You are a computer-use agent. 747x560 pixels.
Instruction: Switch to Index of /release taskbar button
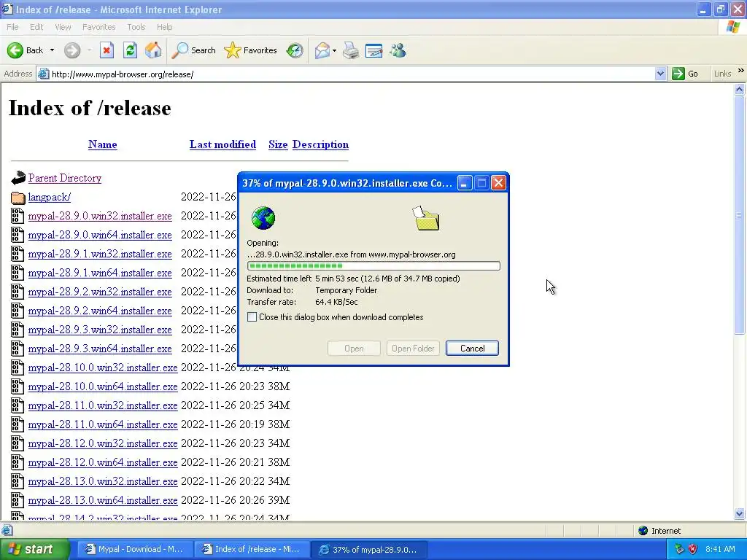point(252,549)
